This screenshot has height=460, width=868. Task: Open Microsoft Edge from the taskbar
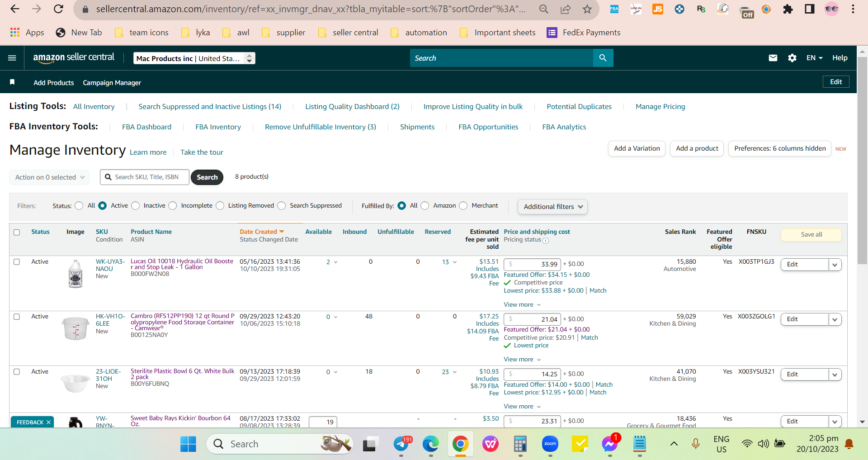coord(430,444)
